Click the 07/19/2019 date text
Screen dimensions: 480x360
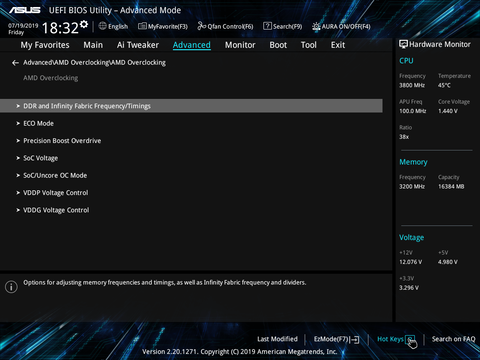coord(23,25)
